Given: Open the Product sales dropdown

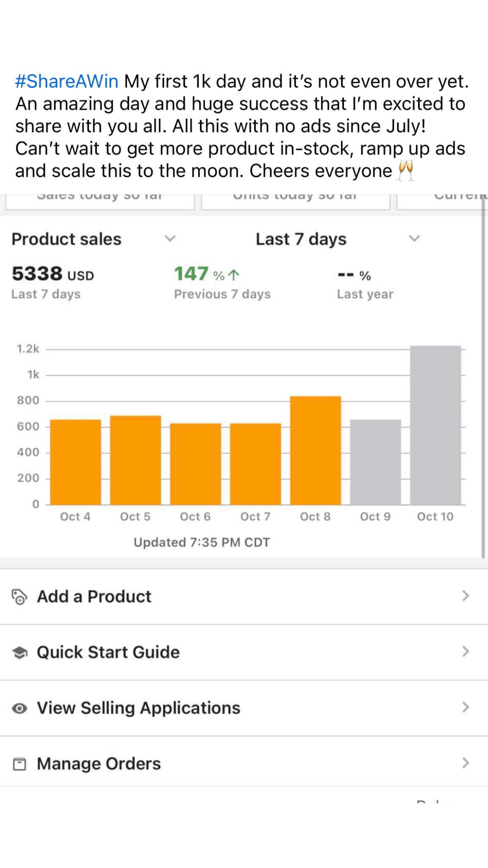Looking at the screenshot, I should click(170, 239).
